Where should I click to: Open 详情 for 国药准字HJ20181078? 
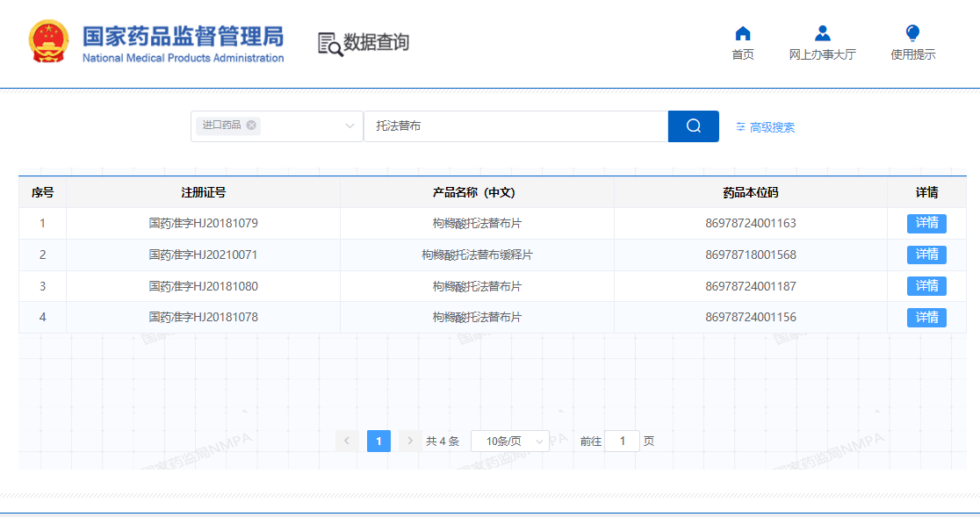pos(927,317)
